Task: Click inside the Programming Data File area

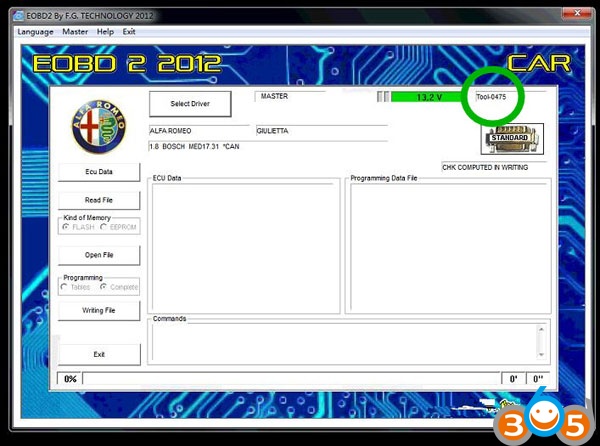Action: tap(448, 247)
